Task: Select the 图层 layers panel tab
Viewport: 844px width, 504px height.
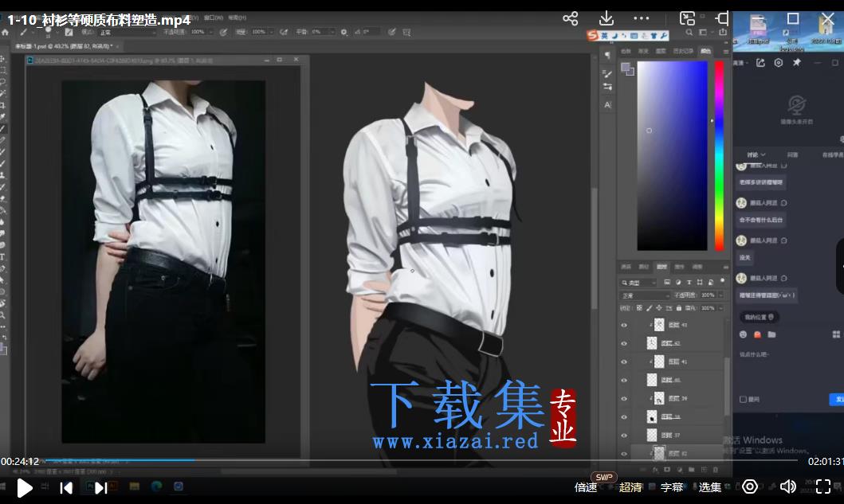Action: [x=661, y=267]
